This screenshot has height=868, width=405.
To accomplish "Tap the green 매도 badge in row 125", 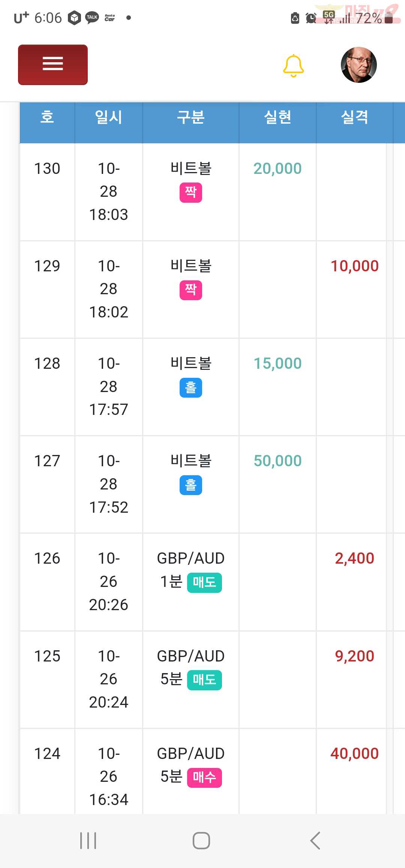I will click(x=204, y=680).
